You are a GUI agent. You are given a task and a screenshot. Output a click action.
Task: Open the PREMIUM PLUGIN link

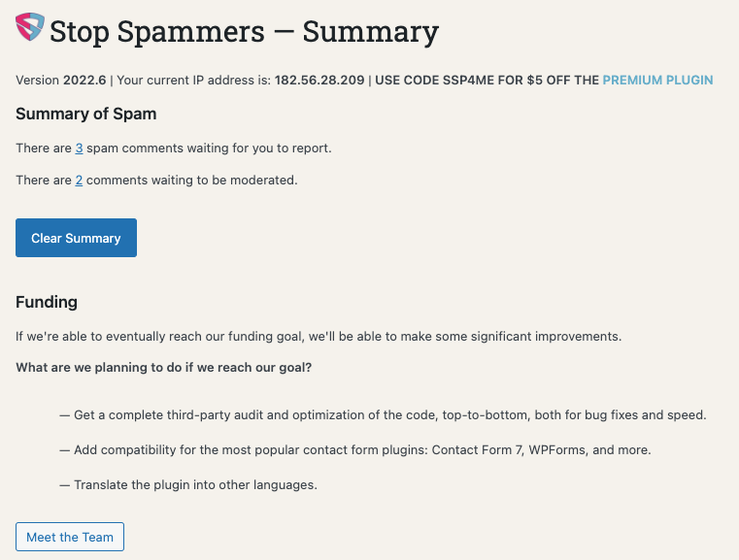point(657,80)
